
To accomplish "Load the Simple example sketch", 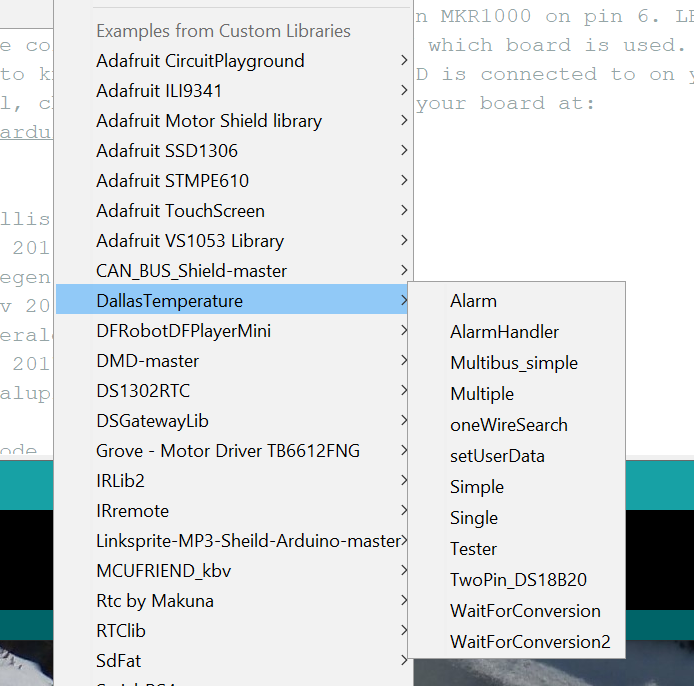I will (517, 487).
